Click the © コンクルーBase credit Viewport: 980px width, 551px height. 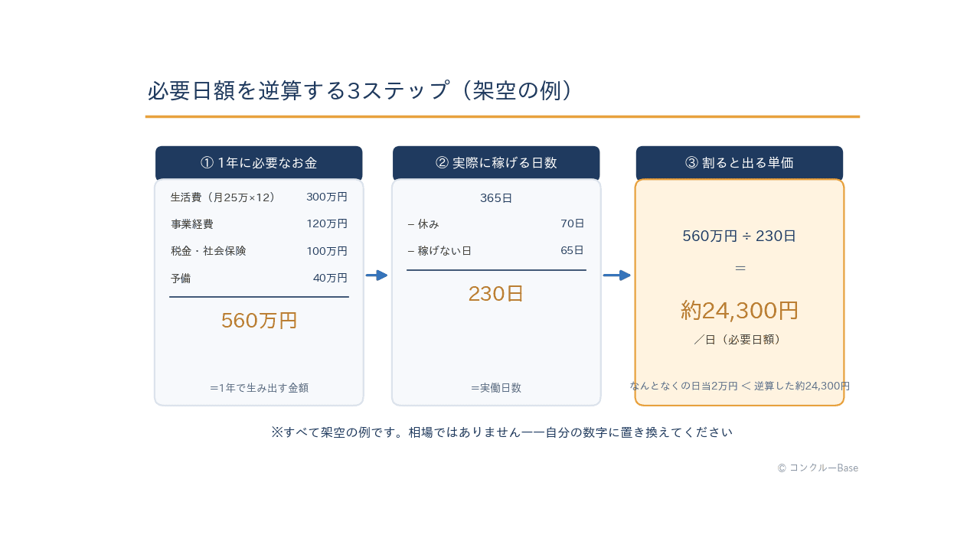point(818,468)
